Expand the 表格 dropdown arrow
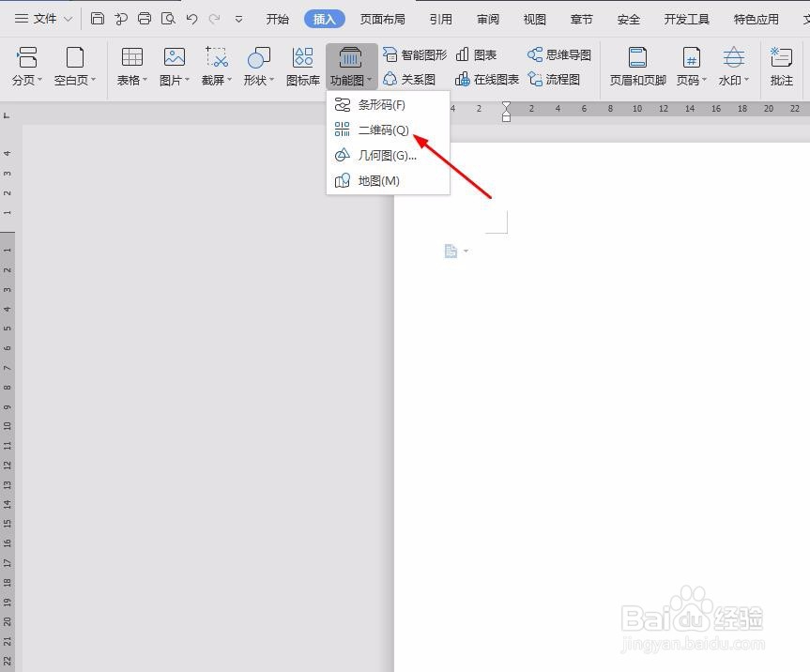This screenshot has height=672, width=810. tap(145, 80)
